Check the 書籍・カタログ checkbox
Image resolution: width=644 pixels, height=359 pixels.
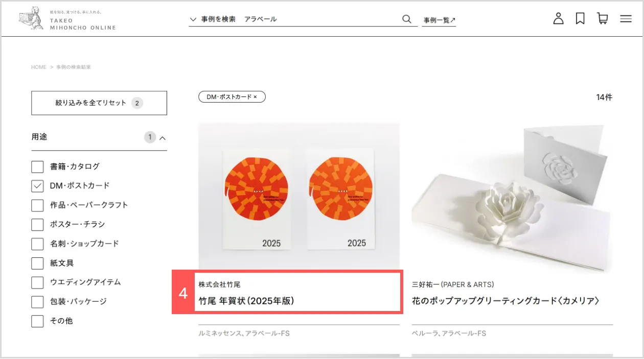[x=37, y=166]
